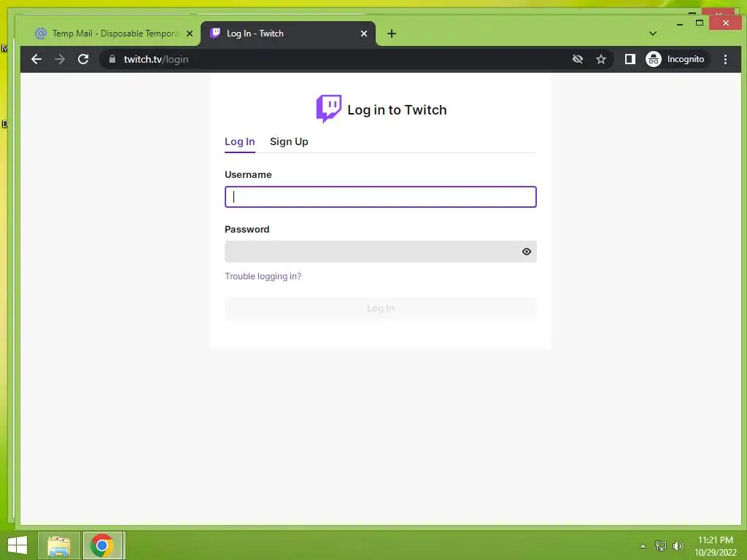
Task: Toggle password visibility eye icon
Action: coord(527,252)
